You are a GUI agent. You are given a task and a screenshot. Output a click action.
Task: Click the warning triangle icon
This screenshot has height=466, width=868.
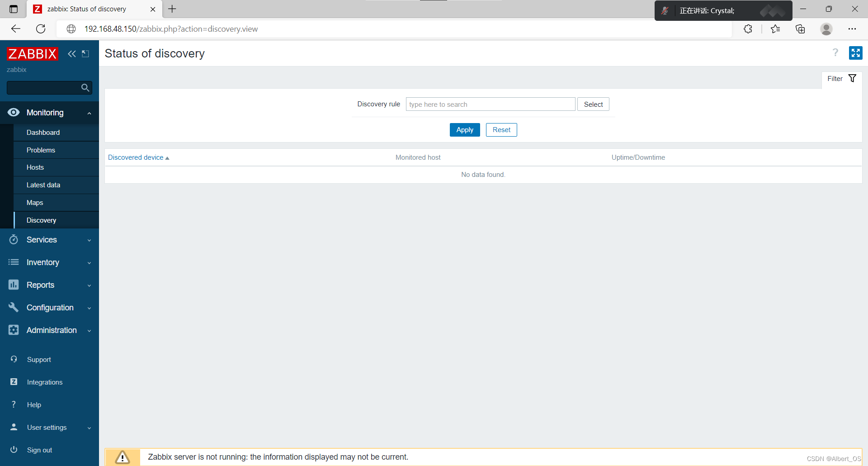tap(123, 457)
